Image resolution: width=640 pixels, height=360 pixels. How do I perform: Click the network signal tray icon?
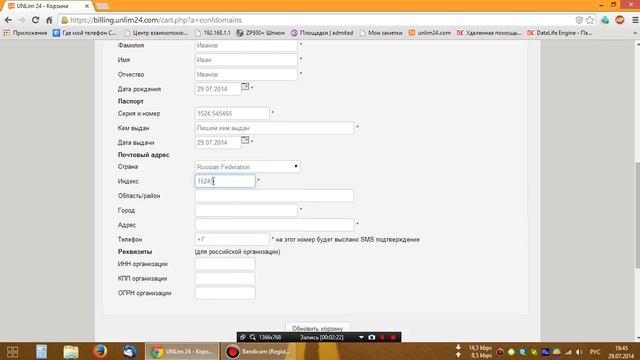pos(568,352)
